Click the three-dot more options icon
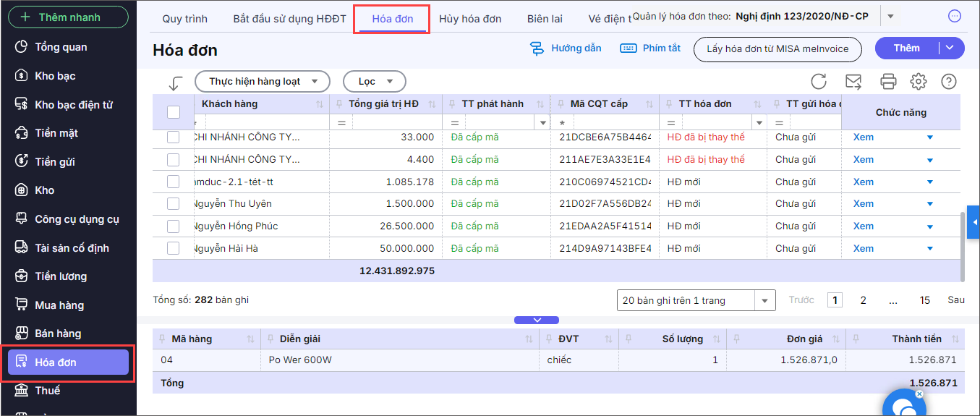980x416 pixels. click(955, 16)
